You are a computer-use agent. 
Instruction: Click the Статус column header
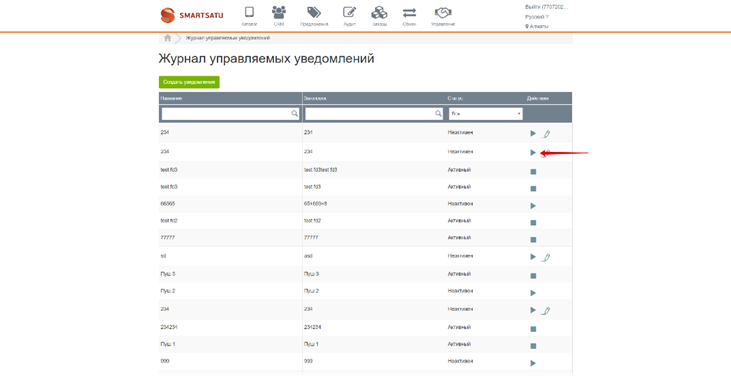point(455,98)
